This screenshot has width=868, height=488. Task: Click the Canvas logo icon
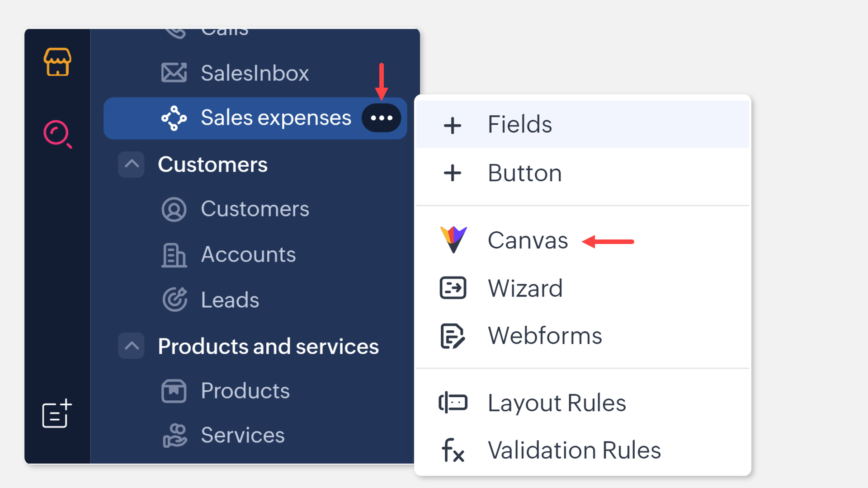(x=453, y=239)
